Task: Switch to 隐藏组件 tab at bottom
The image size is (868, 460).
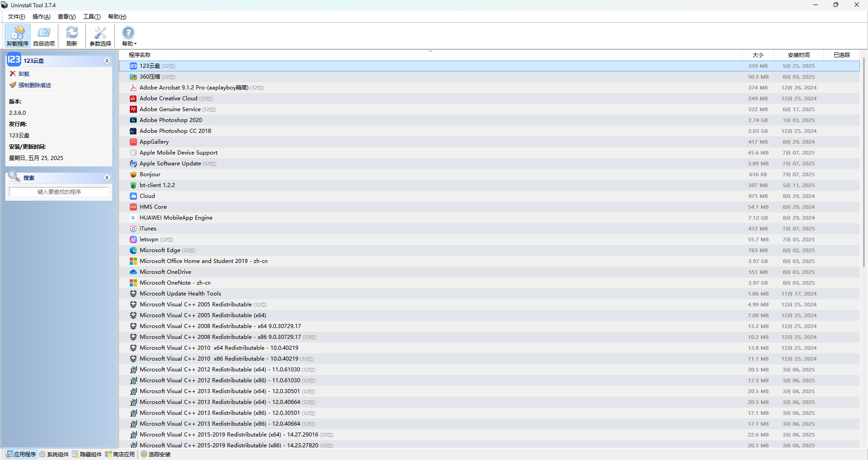Action: point(87,454)
